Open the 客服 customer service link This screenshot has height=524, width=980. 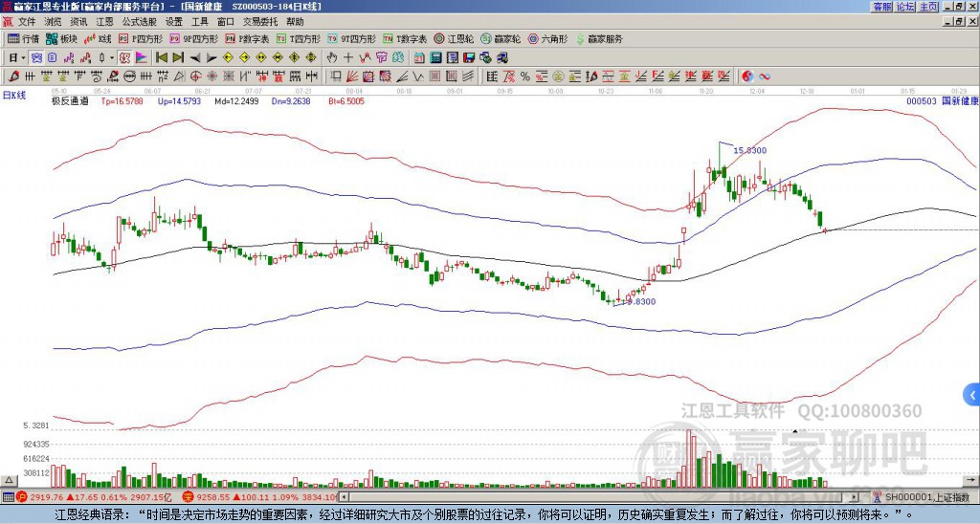coord(882,7)
